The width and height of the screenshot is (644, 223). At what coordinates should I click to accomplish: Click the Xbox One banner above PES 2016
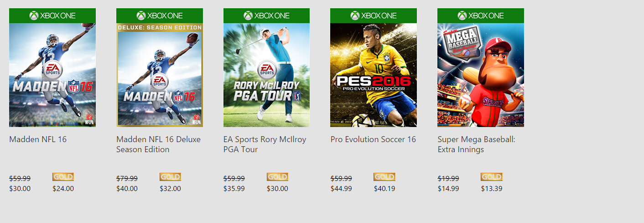(x=374, y=16)
